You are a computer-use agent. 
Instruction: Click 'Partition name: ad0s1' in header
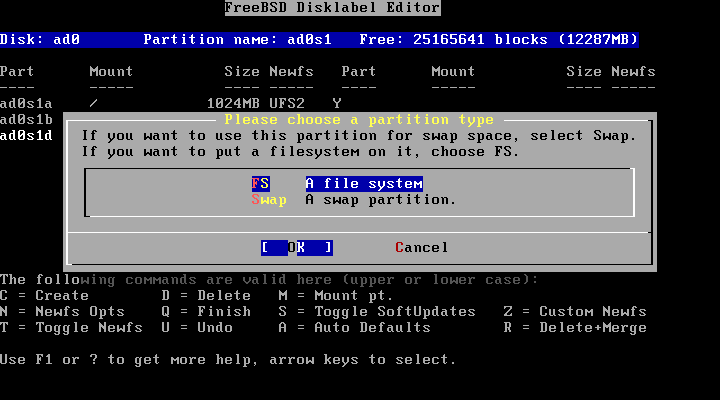(237, 39)
